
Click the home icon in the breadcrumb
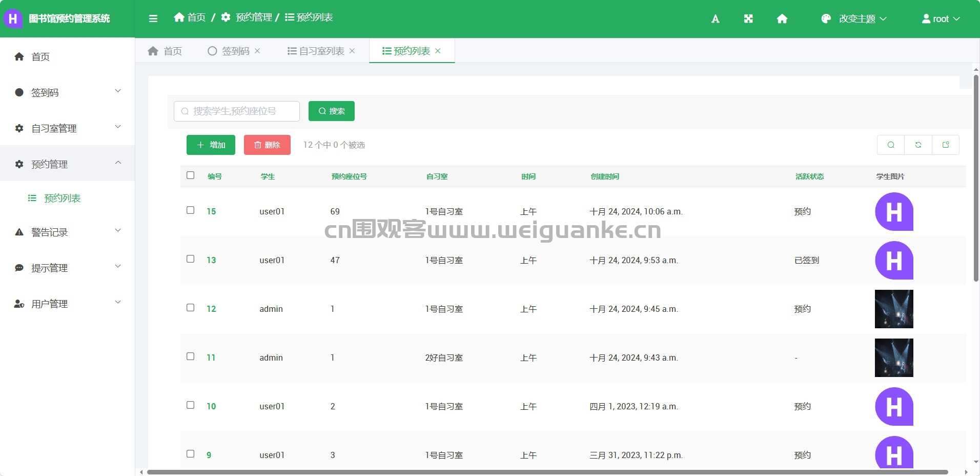coord(179,17)
